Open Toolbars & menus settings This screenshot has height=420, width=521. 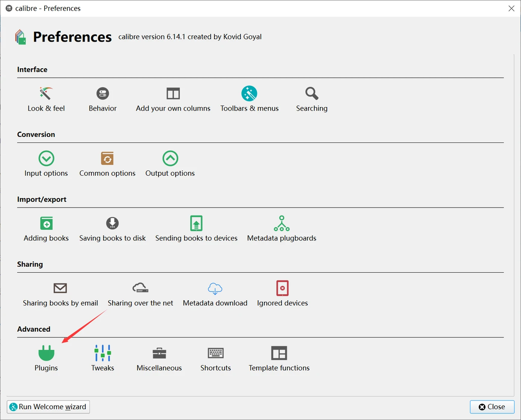(x=250, y=99)
